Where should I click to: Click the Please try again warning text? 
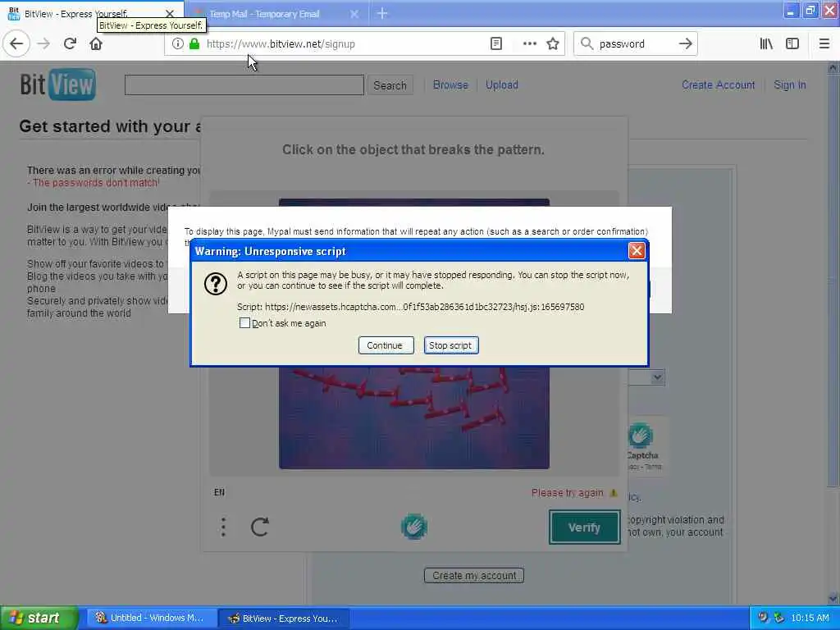568,493
